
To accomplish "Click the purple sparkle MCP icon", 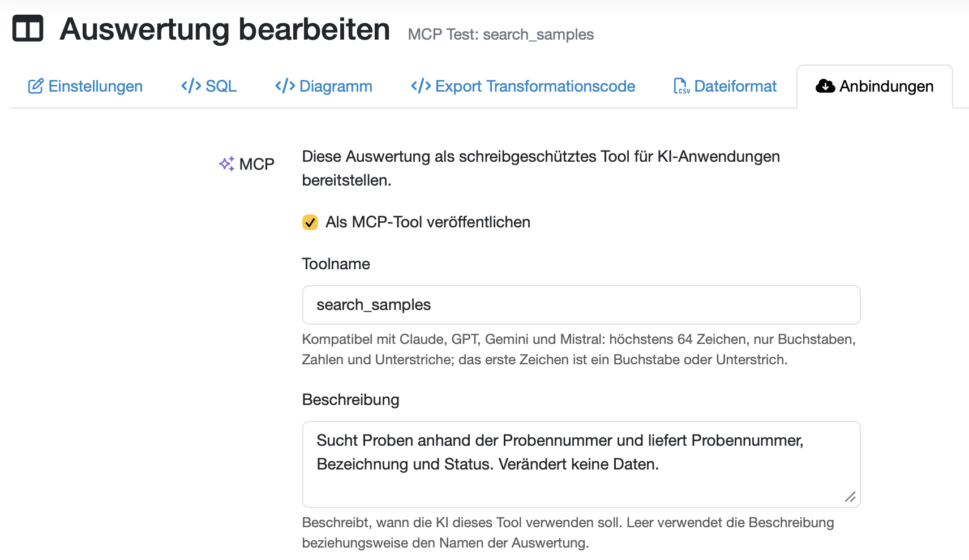I will [x=227, y=164].
